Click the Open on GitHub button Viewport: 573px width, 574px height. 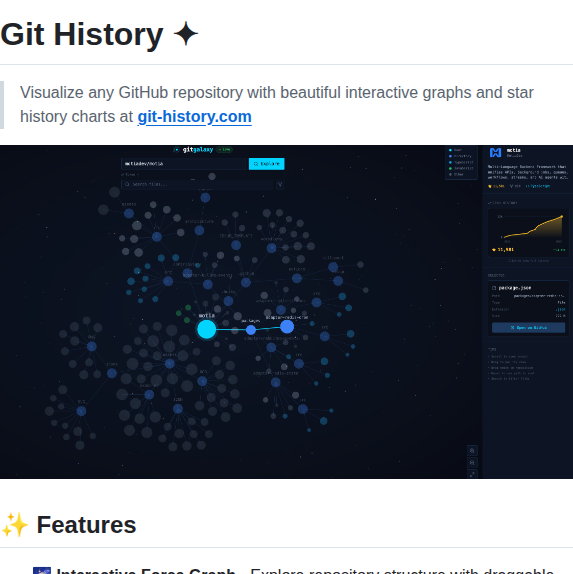coord(528,328)
